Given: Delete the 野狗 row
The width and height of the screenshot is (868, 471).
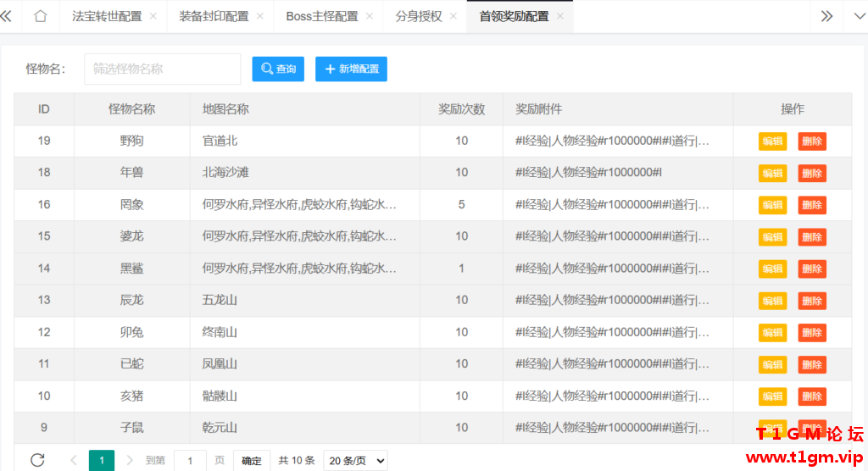Looking at the screenshot, I should (x=811, y=141).
